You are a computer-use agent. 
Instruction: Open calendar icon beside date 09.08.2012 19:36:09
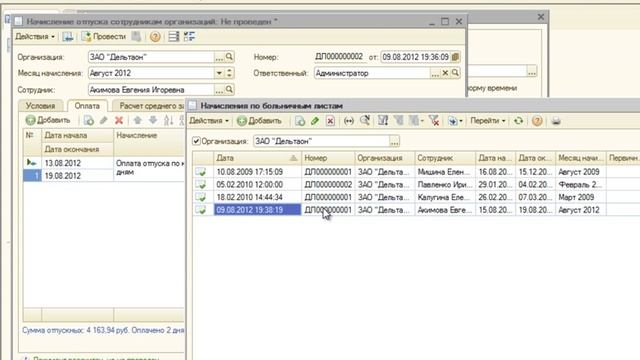[x=456, y=57]
